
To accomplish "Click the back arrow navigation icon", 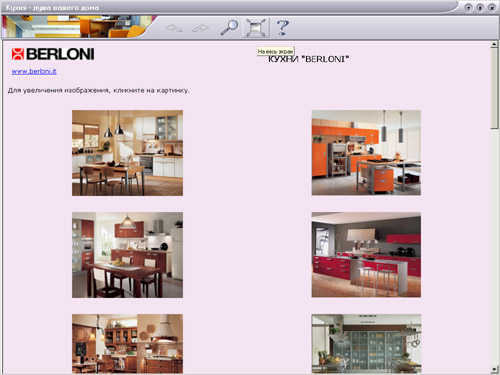I will [174, 28].
